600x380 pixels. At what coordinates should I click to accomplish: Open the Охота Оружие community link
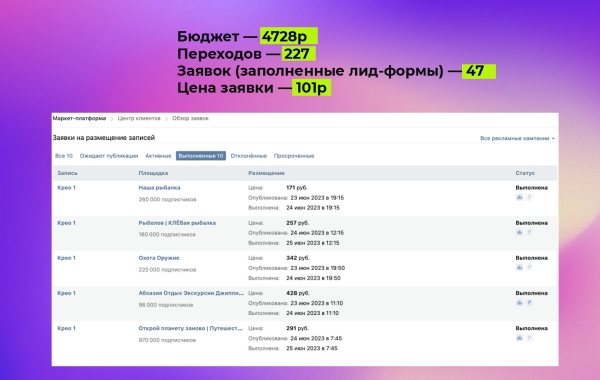pos(159,258)
